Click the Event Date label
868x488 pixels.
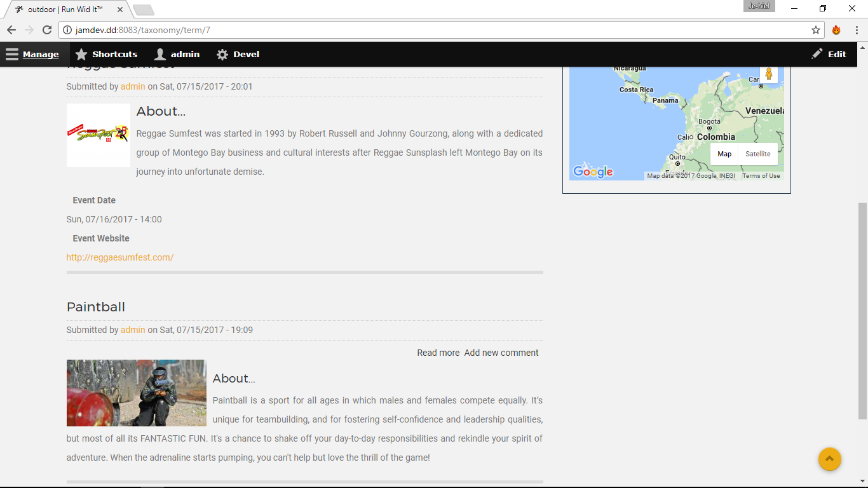[94, 200]
